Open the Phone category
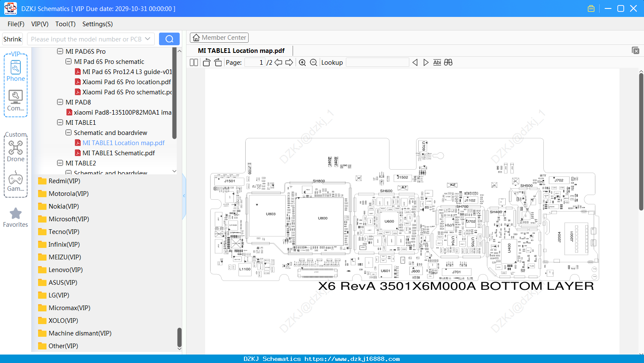 [x=16, y=71]
